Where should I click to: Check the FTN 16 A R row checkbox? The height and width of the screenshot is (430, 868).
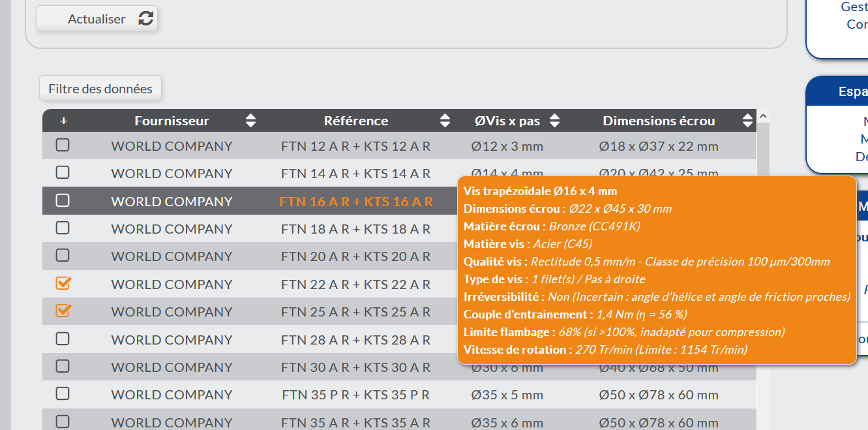(x=63, y=200)
